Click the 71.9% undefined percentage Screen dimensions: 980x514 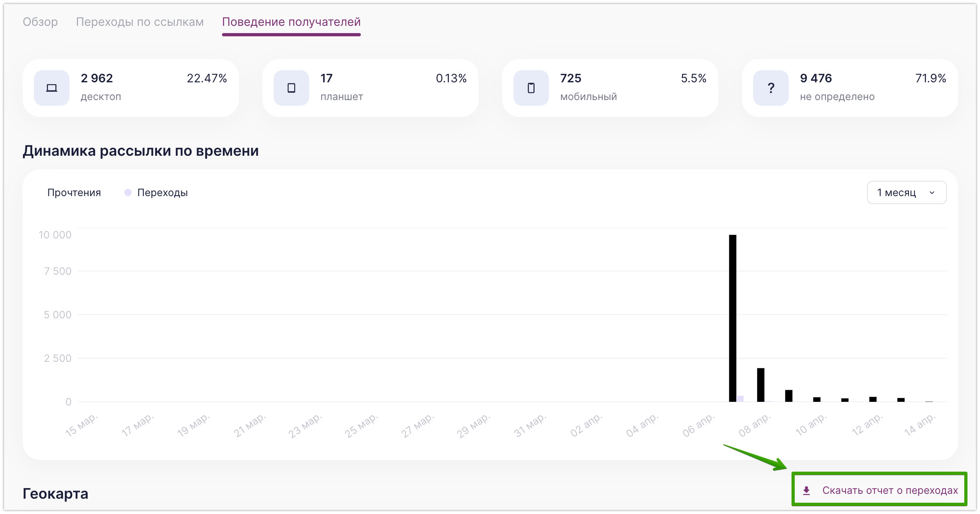(x=931, y=78)
